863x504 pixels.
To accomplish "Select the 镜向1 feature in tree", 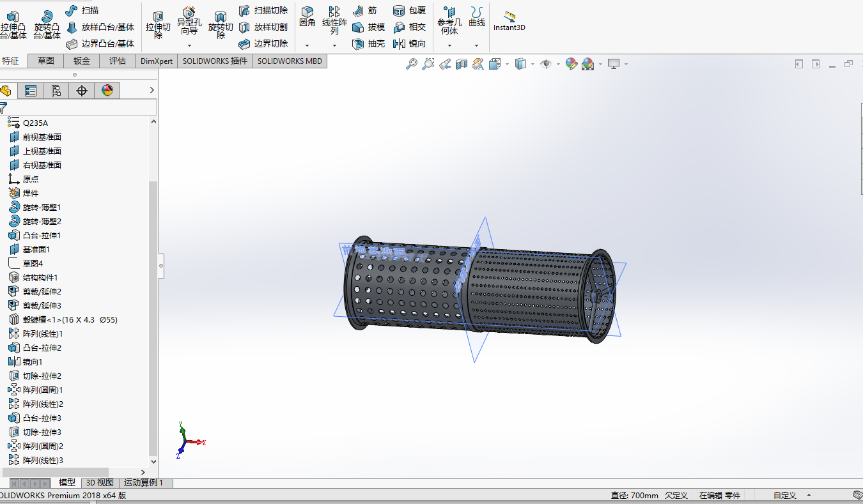I will pos(26,362).
